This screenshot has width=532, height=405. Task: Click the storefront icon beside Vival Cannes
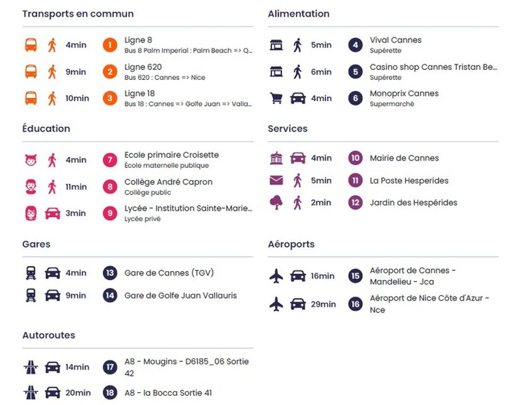(x=276, y=45)
